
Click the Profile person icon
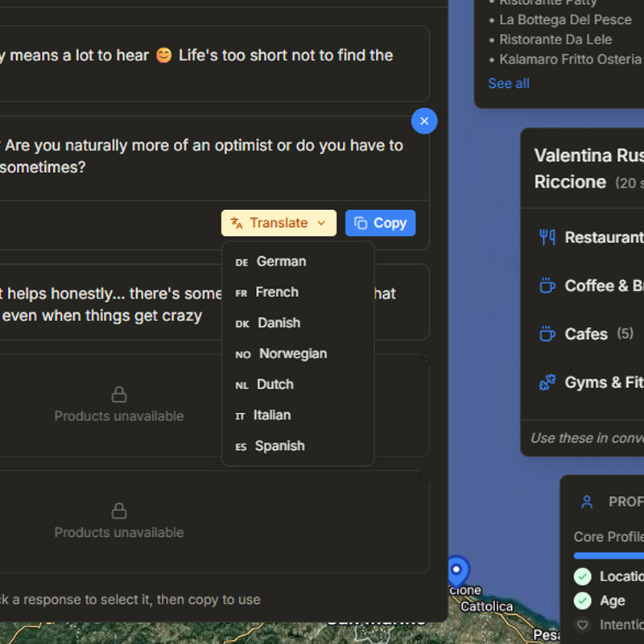(587, 502)
